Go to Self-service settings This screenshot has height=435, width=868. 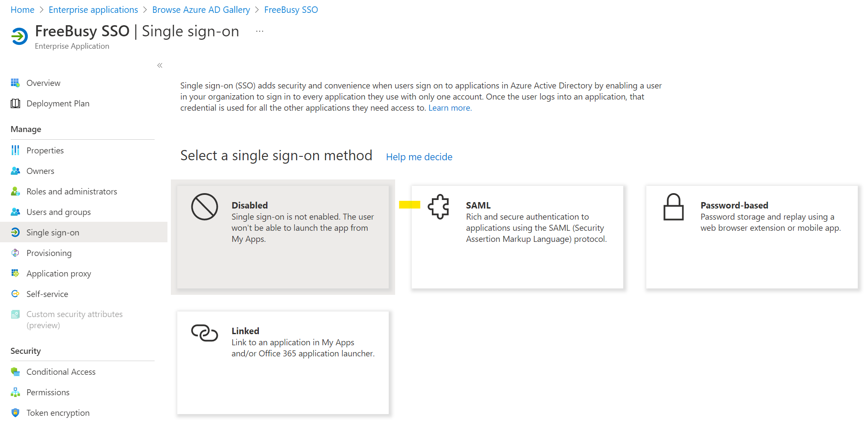point(47,294)
